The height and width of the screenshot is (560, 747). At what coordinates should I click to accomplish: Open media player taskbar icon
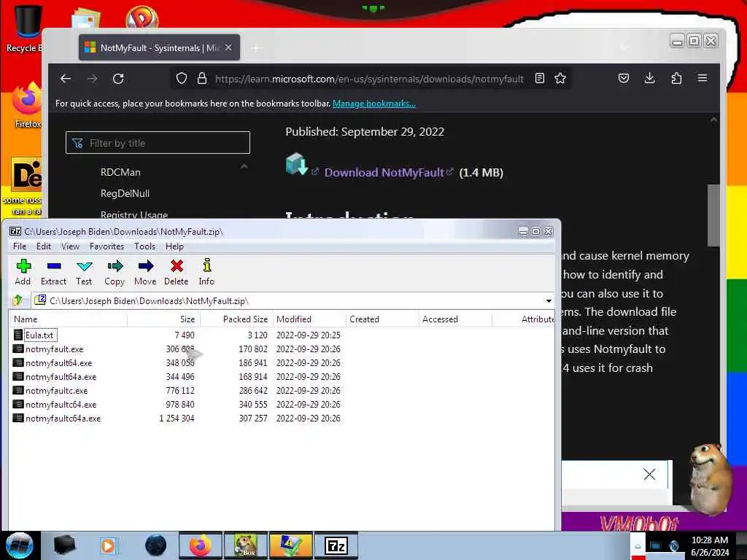(108, 545)
